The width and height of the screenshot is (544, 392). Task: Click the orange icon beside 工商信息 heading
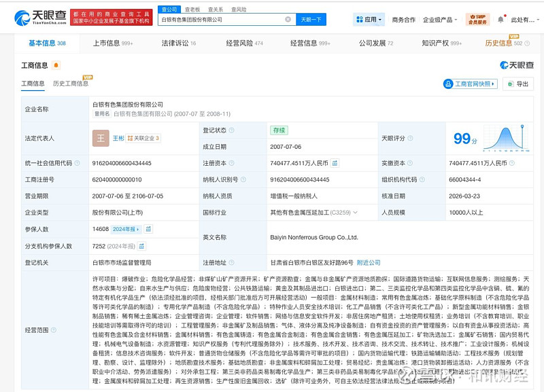(56, 65)
